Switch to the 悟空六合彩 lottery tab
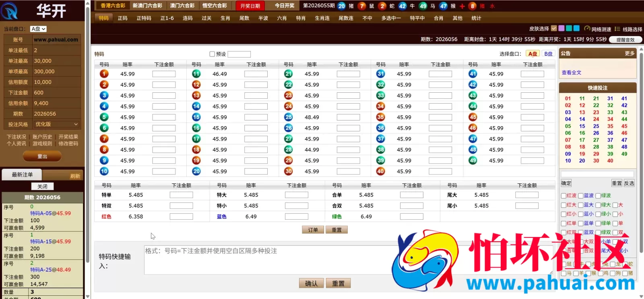The height and width of the screenshot is (299, 644). tap(215, 6)
